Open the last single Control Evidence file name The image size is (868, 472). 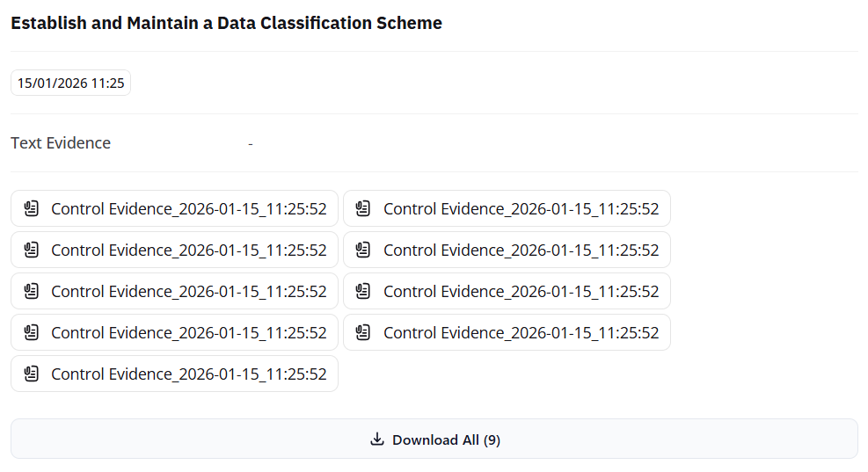pyautogui.click(x=189, y=374)
